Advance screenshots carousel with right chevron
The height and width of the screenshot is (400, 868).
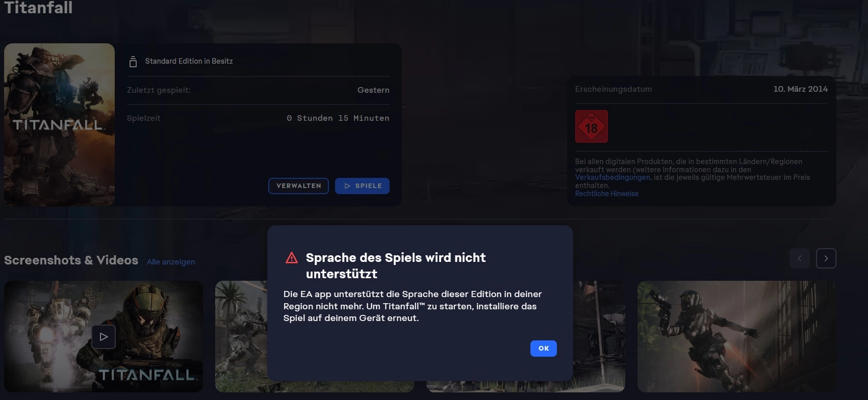coord(826,258)
